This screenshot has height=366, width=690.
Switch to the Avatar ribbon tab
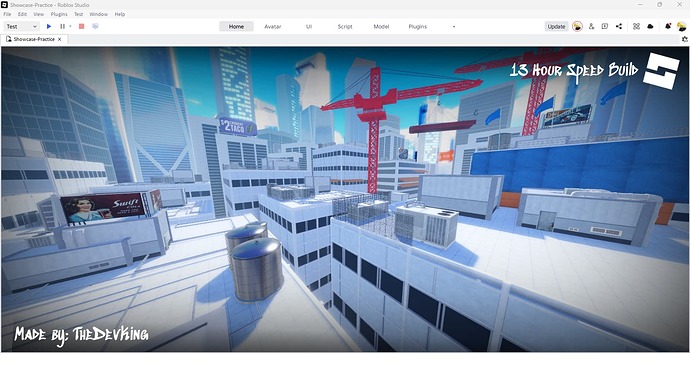tap(273, 26)
